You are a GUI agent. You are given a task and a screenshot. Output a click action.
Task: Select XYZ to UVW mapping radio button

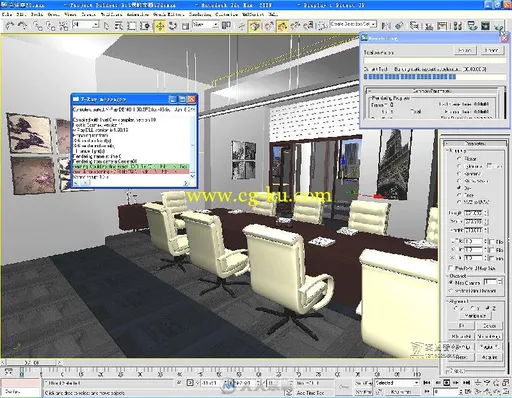pos(459,202)
